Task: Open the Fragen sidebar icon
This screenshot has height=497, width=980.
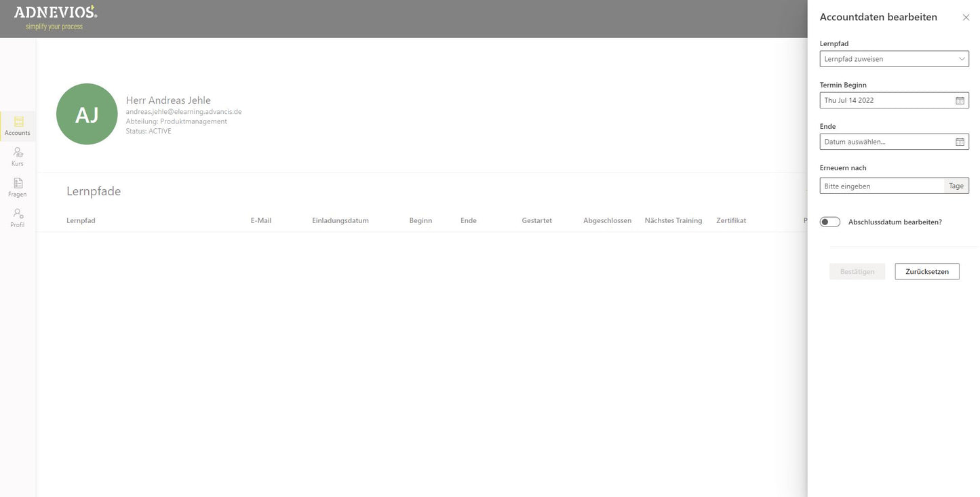Action: point(18,187)
